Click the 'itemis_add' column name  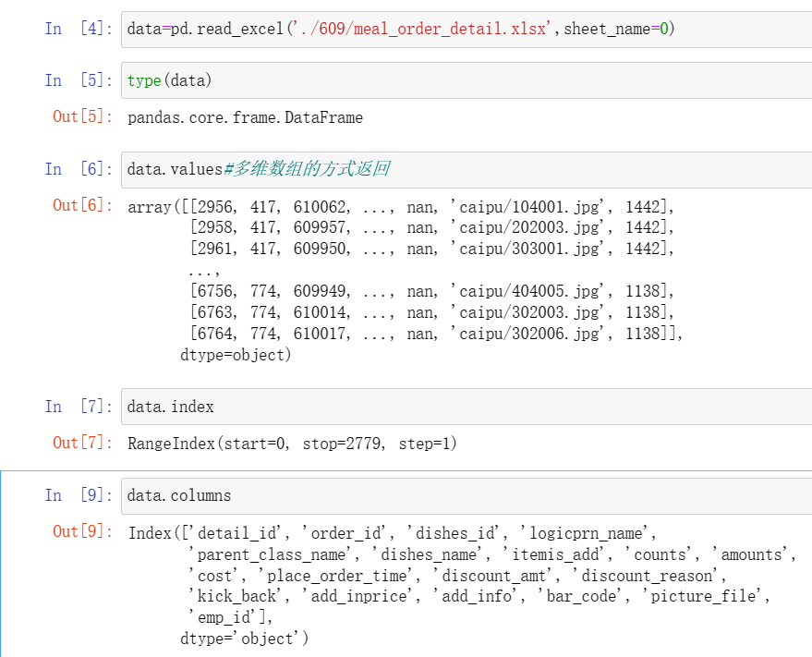554,554
